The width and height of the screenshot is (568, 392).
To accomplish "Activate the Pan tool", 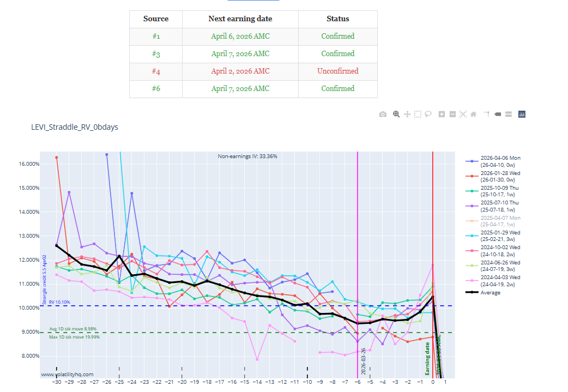I will click(407, 114).
